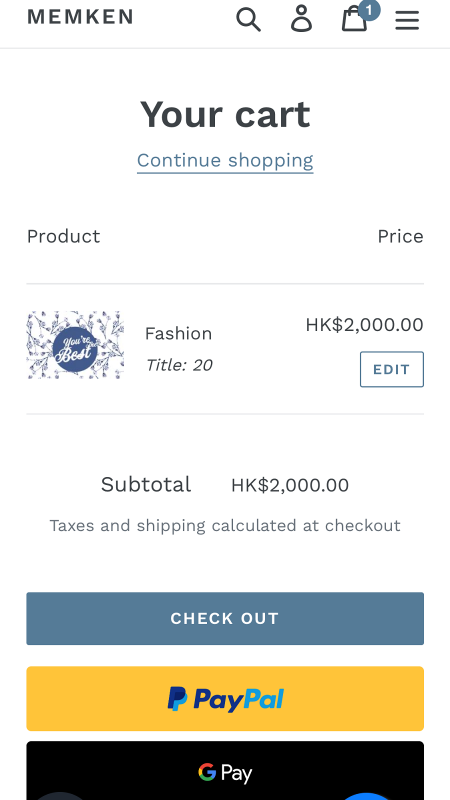
Task: Open the search magnifier icon
Action: [248, 20]
